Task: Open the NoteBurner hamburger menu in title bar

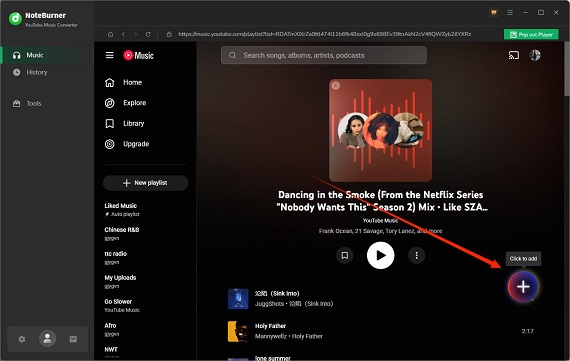Action: pos(510,12)
